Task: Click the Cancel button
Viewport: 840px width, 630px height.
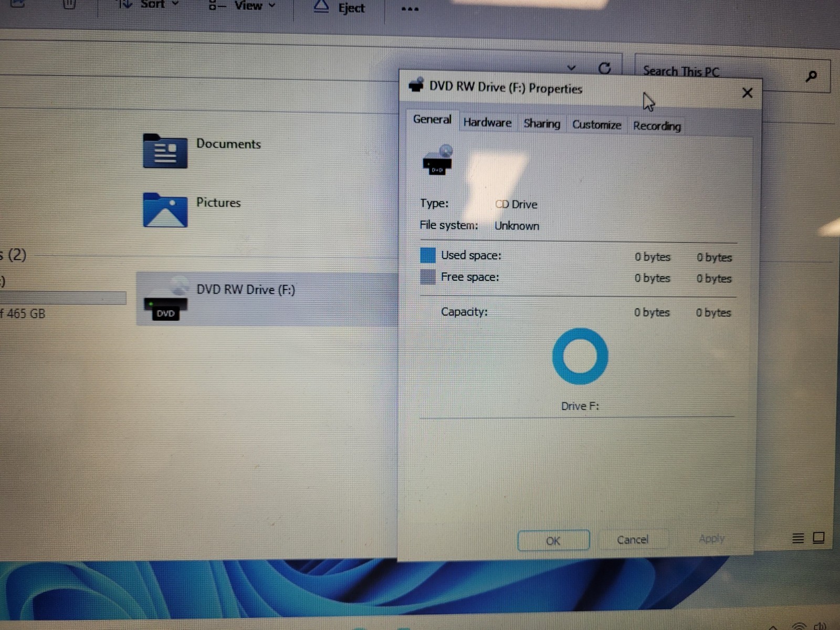Action: point(633,540)
